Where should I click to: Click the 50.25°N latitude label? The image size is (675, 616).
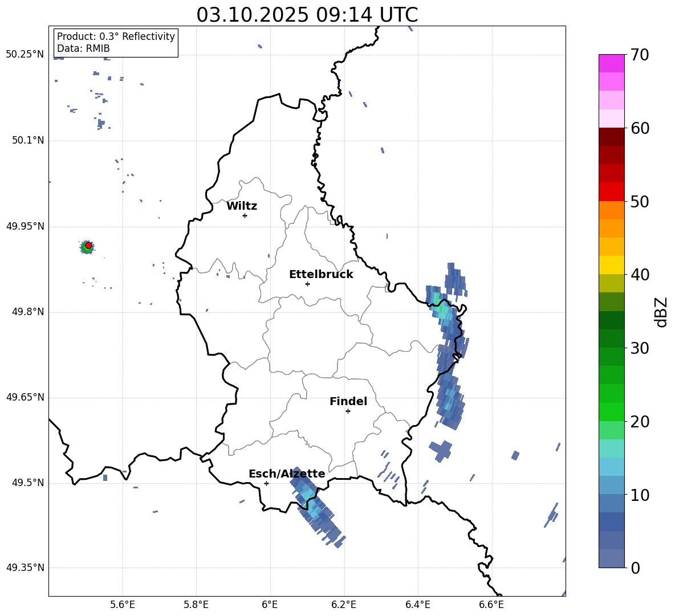click(25, 55)
